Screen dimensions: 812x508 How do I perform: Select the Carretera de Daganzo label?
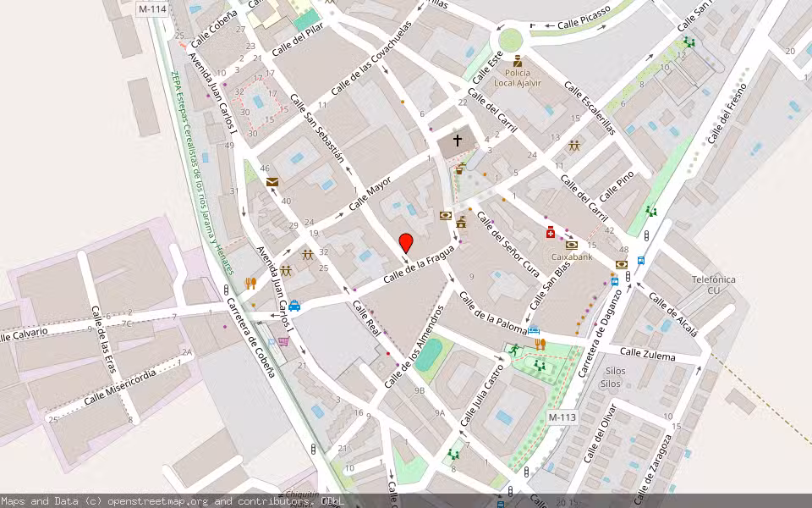[600, 334]
